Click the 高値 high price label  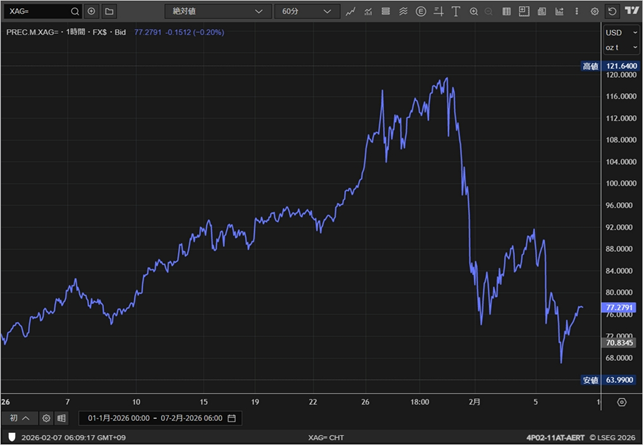pyautogui.click(x=590, y=65)
